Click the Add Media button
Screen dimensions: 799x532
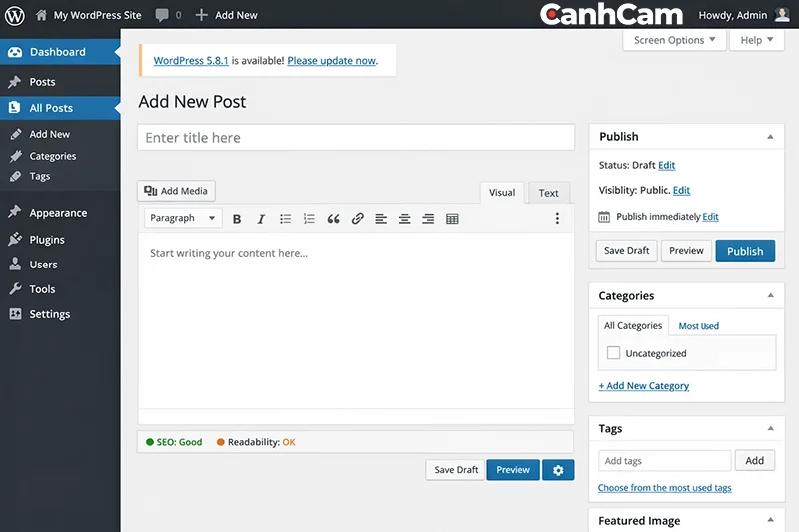(x=177, y=191)
